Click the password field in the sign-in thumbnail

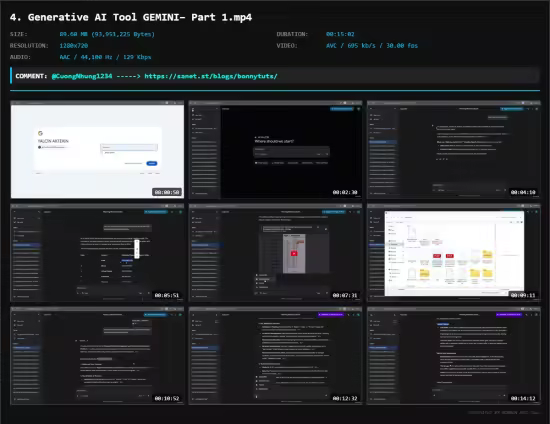point(129,147)
